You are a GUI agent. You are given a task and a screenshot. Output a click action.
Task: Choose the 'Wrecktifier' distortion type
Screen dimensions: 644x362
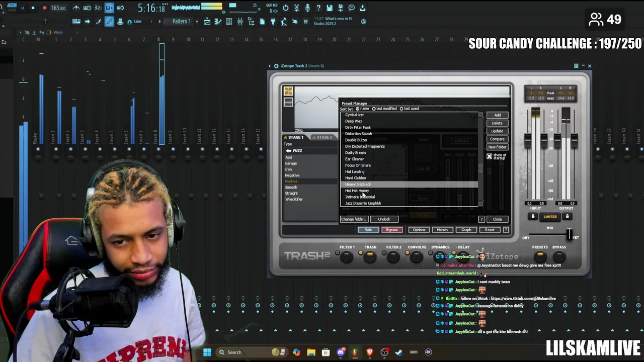pos(294,200)
